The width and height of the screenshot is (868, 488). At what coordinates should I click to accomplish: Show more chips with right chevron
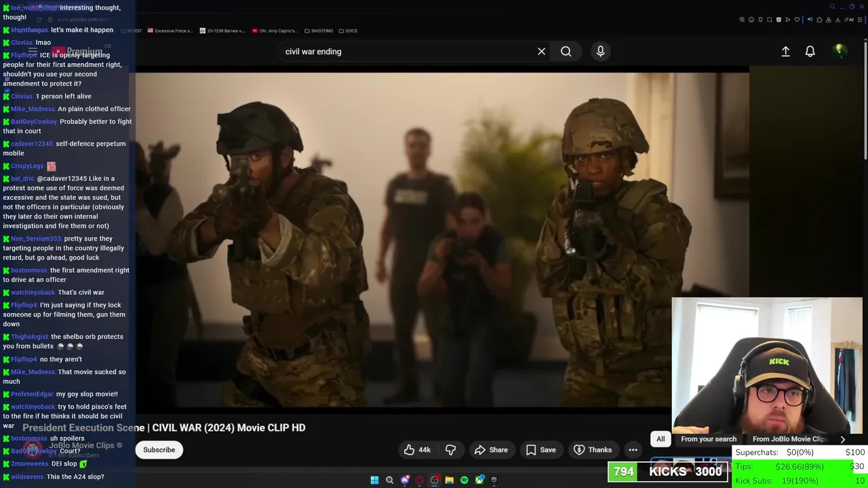843,439
